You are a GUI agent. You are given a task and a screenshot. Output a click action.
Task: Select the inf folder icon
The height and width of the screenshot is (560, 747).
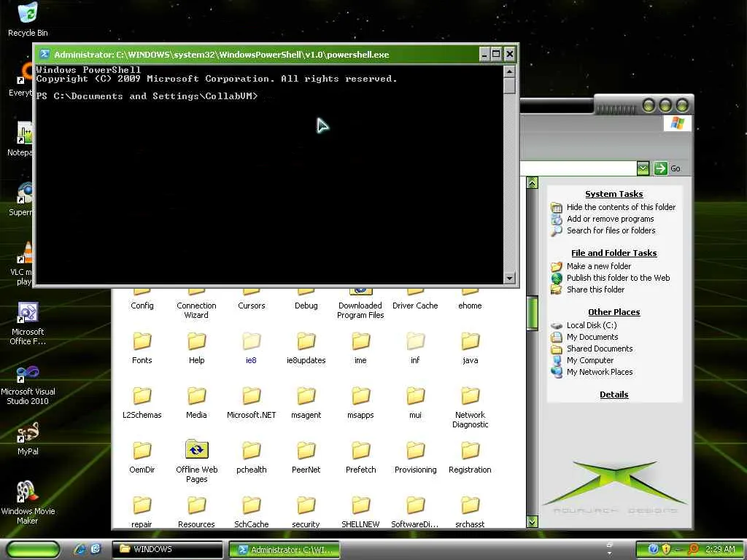pyautogui.click(x=415, y=341)
